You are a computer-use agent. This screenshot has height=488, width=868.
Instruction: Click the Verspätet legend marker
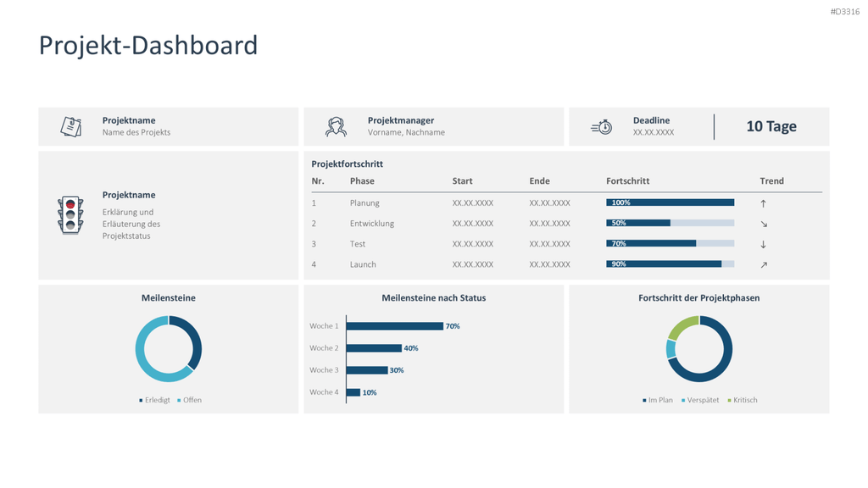click(683, 400)
